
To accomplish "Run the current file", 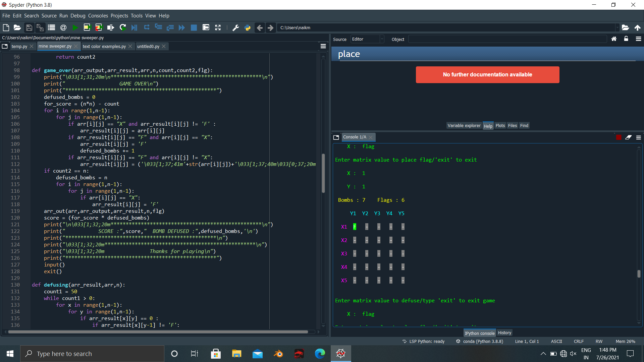I will click(75, 27).
